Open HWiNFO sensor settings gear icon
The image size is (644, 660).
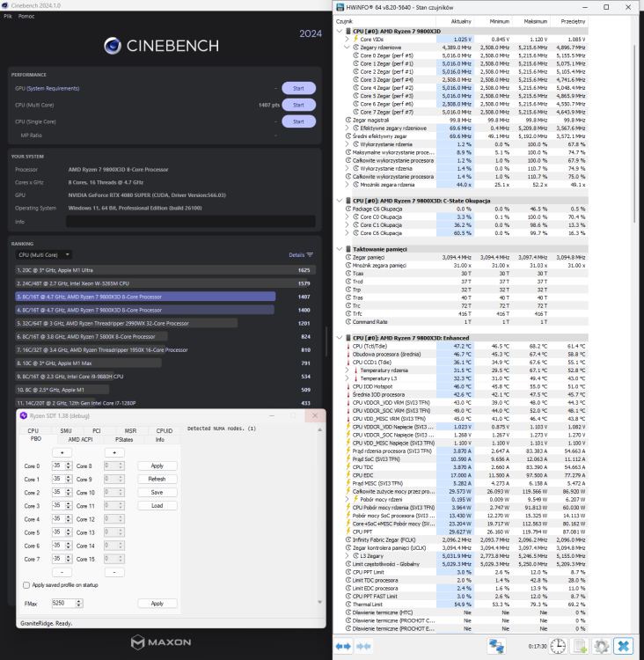[603, 646]
